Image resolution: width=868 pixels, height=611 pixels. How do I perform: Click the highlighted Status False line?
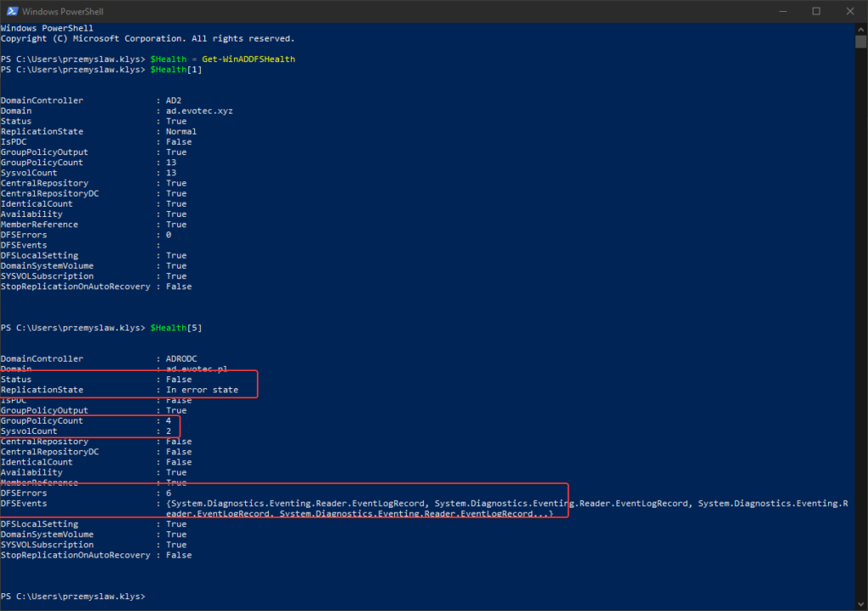[x=178, y=379]
